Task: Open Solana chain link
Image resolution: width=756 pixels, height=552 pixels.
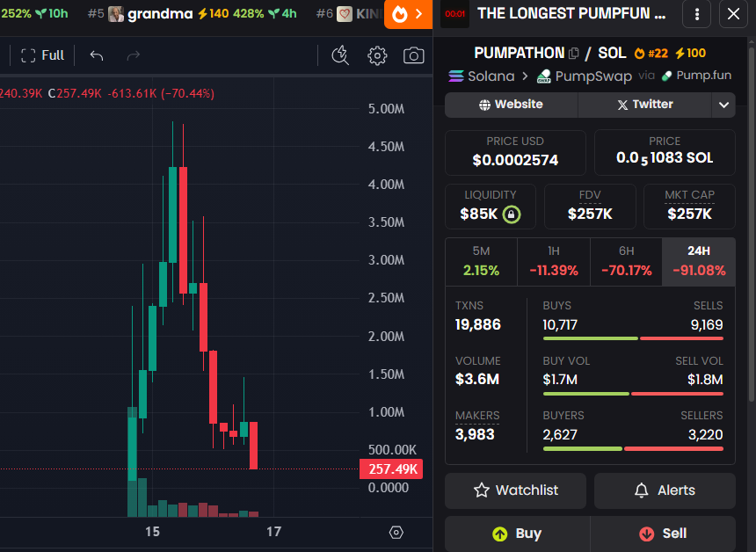Action: (481, 76)
